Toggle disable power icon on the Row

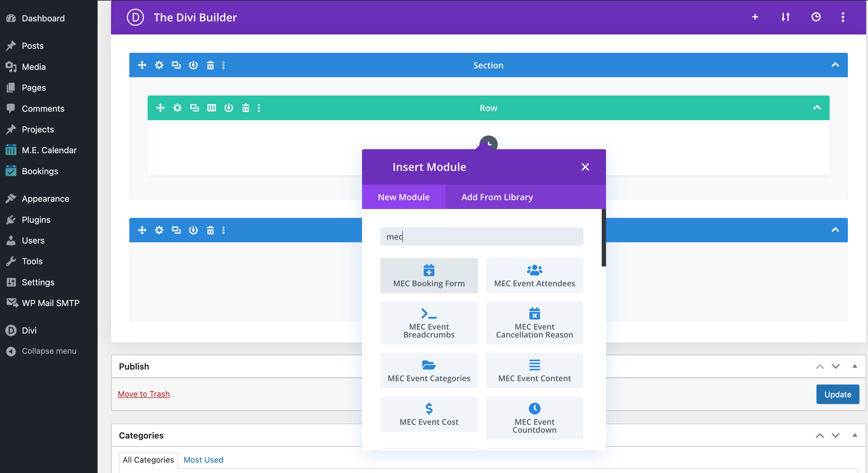point(228,108)
